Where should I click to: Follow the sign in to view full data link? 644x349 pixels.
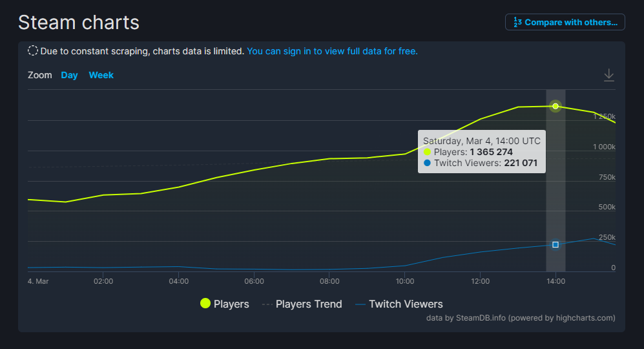[x=332, y=51]
